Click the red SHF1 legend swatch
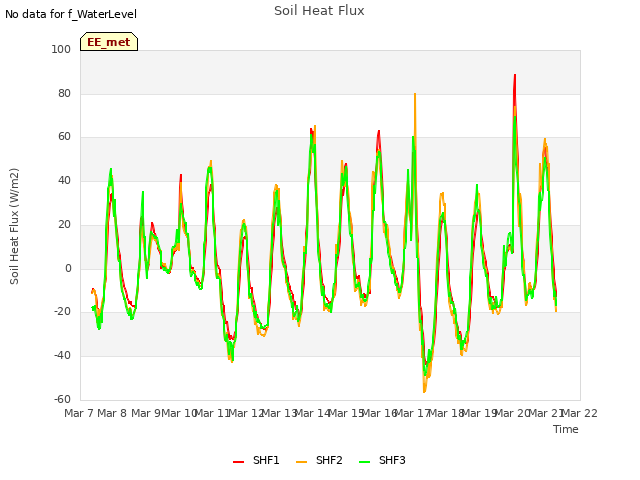640x480 pixels. pos(238,462)
